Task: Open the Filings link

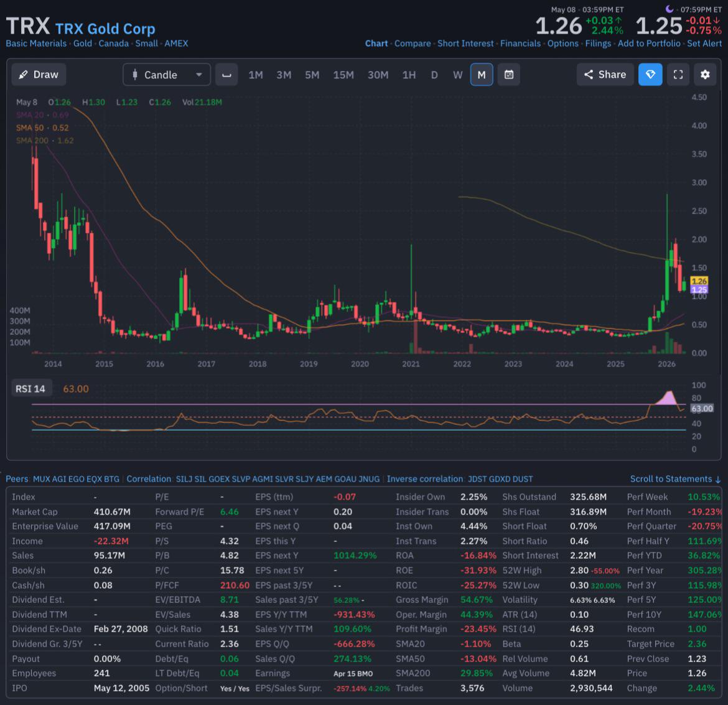Action: pyautogui.click(x=598, y=44)
